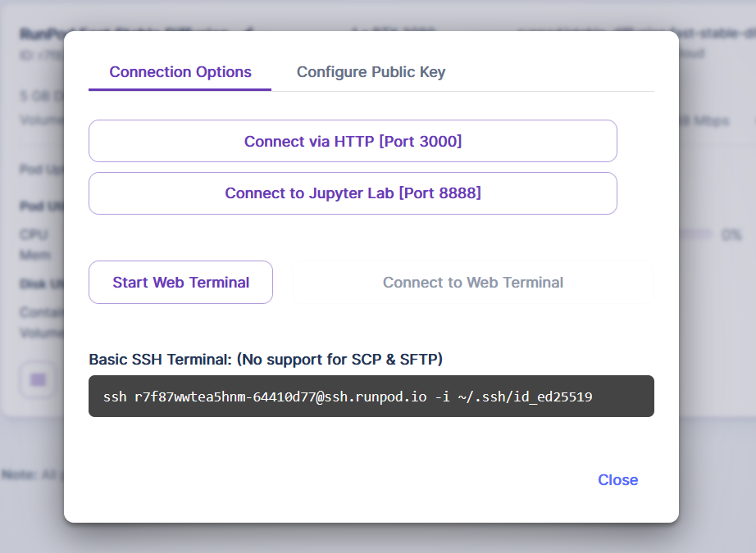Image resolution: width=756 pixels, height=553 pixels.
Task: Switch to the Connection Options tab
Action: (180, 72)
